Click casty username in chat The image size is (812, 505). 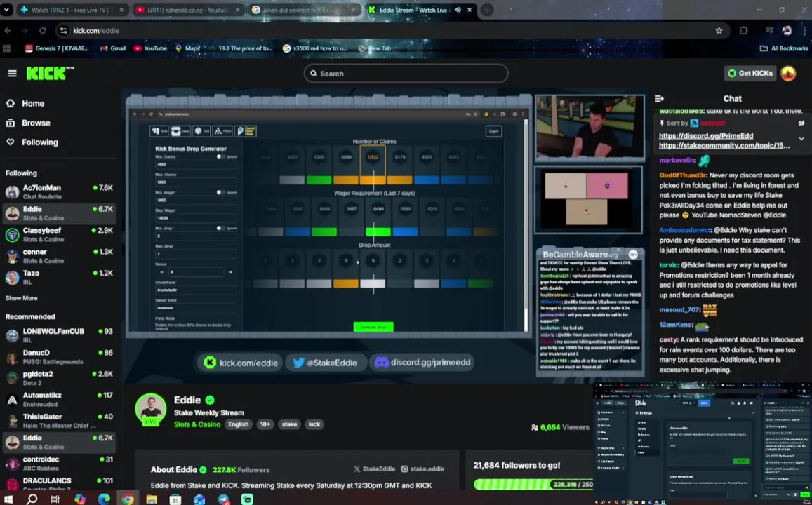[668, 340]
